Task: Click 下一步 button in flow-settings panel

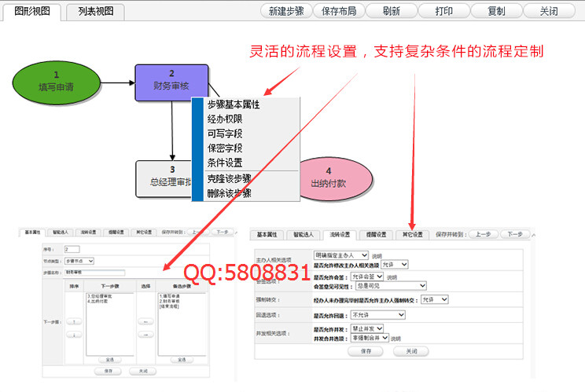Action: coord(515,234)
